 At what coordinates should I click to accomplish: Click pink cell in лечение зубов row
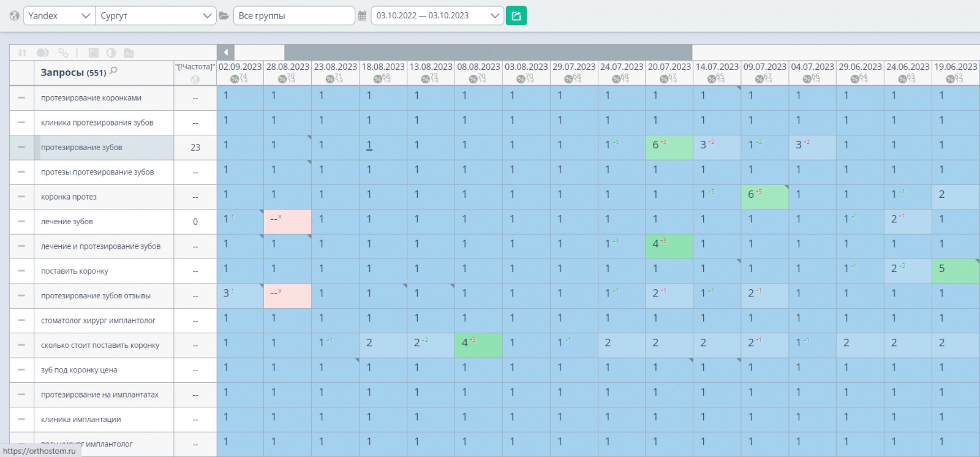tap(287, 222)
